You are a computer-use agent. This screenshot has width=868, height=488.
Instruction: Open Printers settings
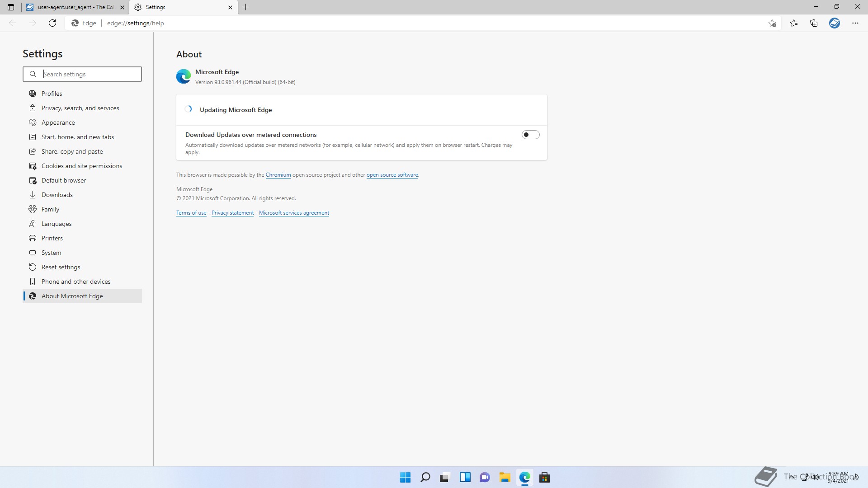(x=82, y=238)
